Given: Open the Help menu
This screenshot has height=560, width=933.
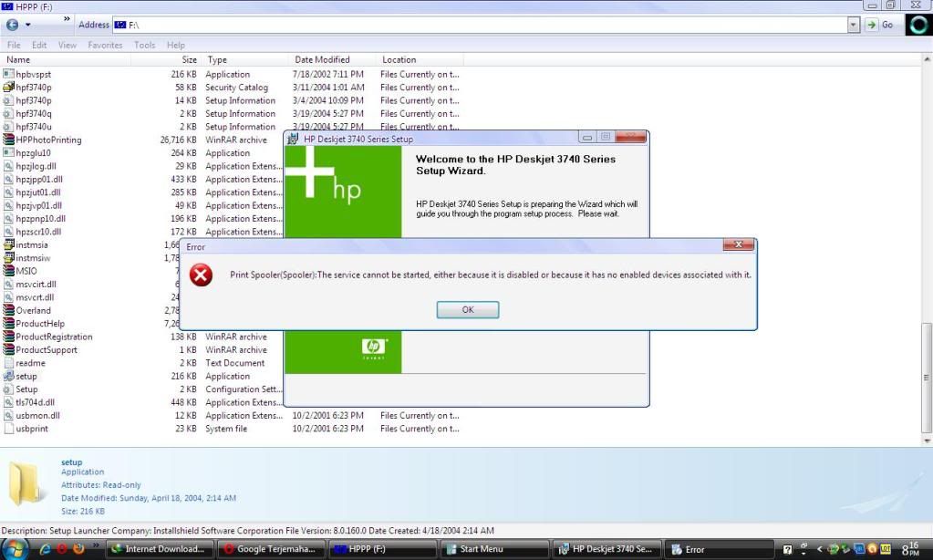Looking at the screenshot, I should pos(175,46).
